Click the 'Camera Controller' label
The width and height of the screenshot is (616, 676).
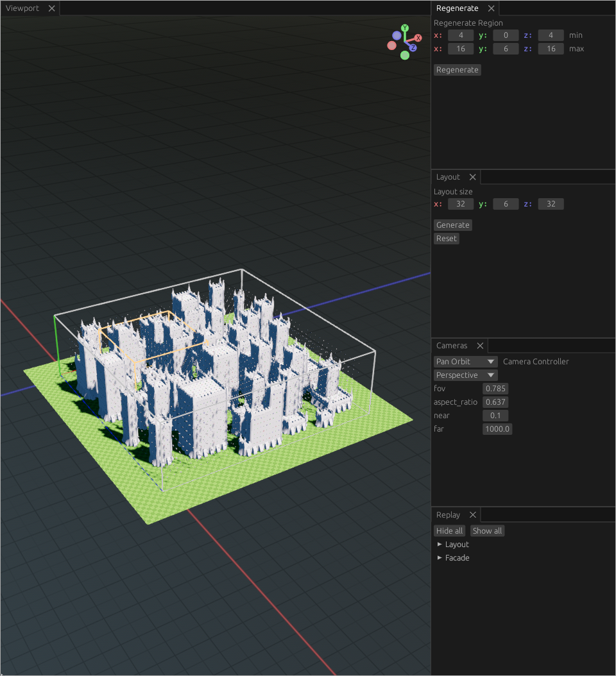pyautogui.click(x=536, y=361)
